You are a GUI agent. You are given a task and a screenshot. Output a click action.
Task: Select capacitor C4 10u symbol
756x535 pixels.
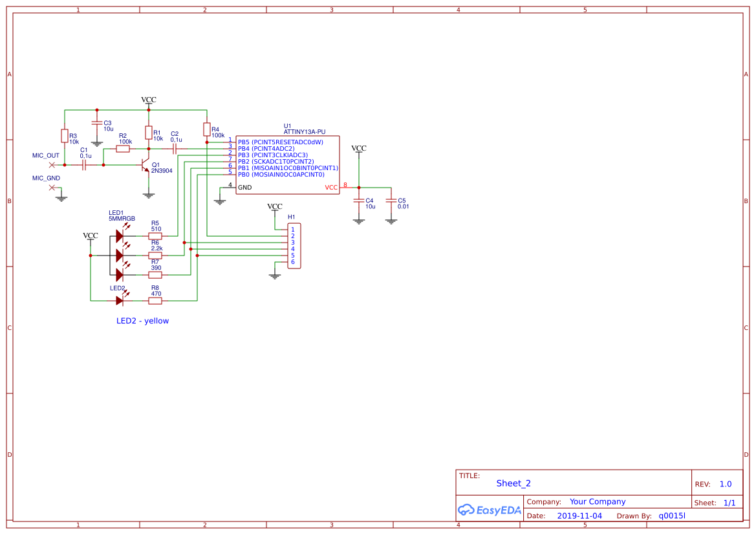(359, 201)
